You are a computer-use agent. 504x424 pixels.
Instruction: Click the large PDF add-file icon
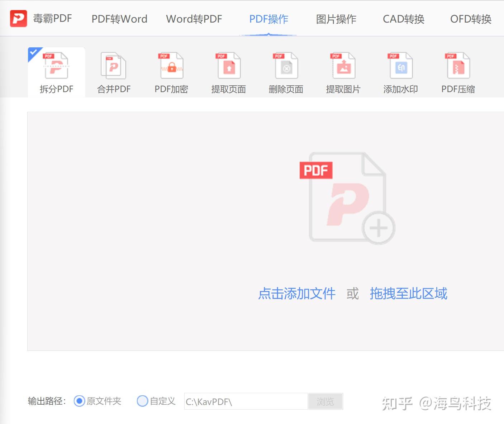(347, 198)
